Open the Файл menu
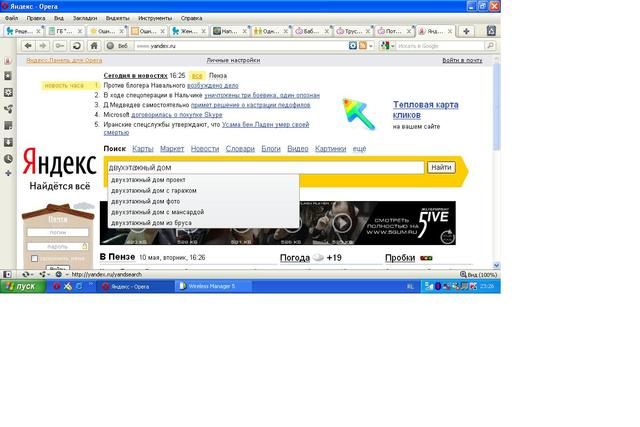The width and height of the screenshot is (640, 427). 11,18
